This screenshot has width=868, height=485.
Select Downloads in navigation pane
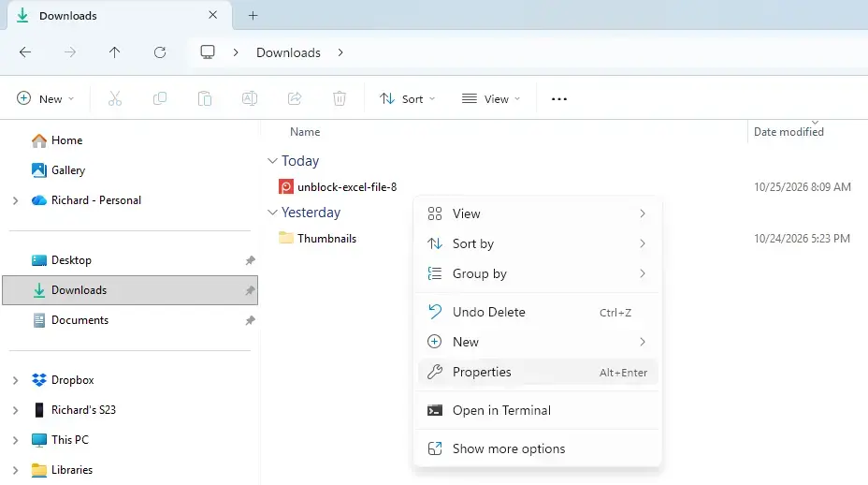(x=130, y=290)
